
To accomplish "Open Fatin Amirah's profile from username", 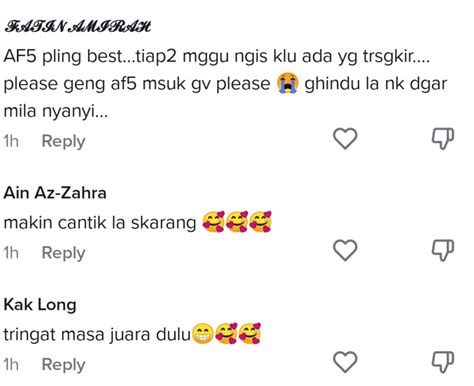I will coord(77,27).
